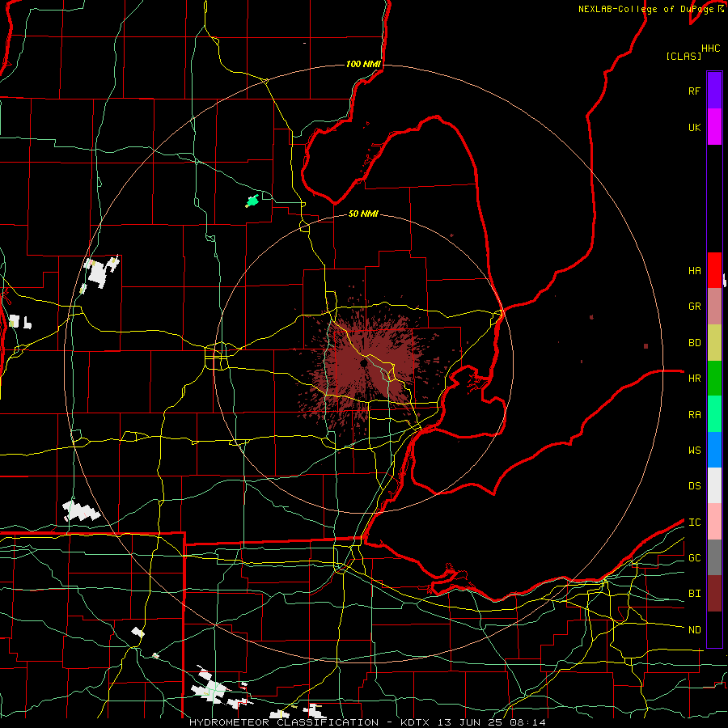Click the 100 NMI range ring label
The image size is (728, 728).
(363, 64)
